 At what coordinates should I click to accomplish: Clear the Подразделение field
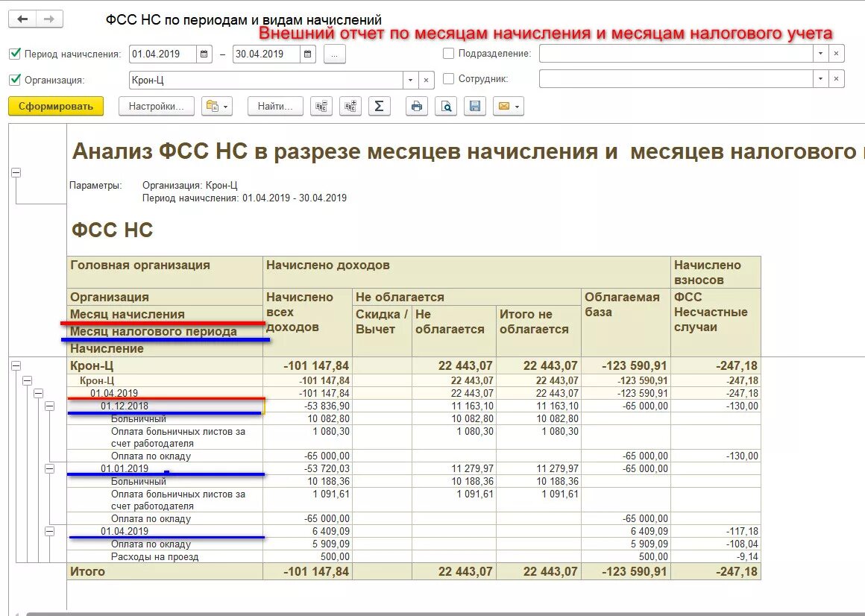(837, 54)
